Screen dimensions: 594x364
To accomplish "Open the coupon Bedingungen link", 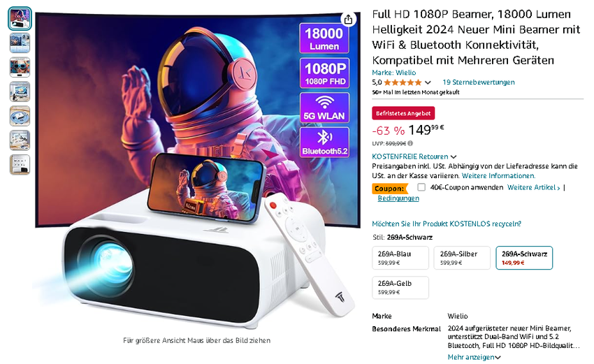I will [398, 198].
